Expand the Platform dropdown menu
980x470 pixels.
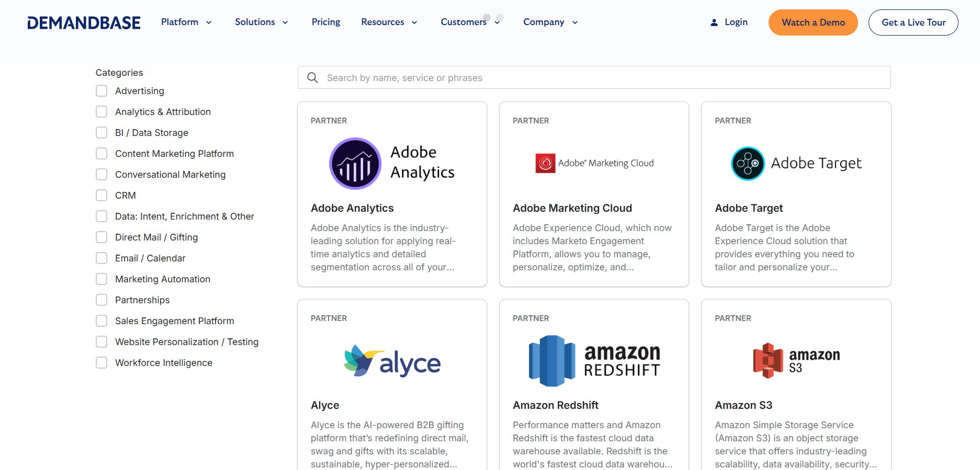point(186,22)
